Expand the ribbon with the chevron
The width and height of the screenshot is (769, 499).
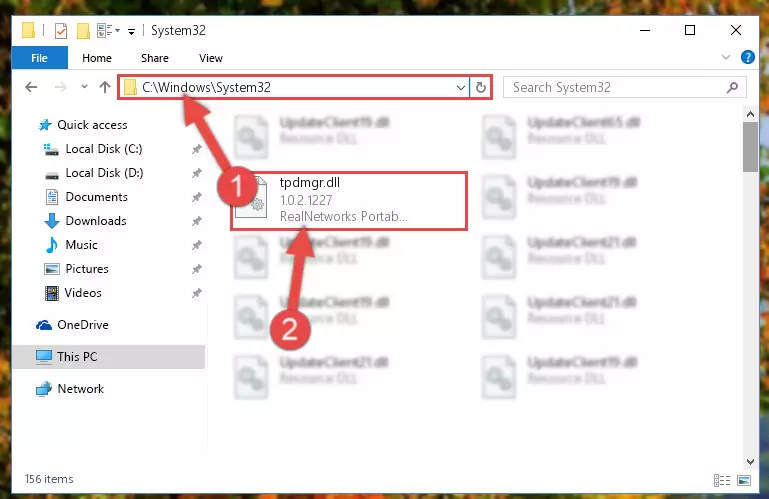[726, 57]
